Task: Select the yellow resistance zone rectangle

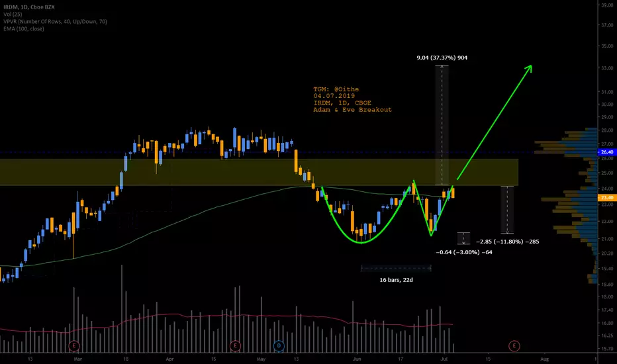Action: tap(259, 172)
